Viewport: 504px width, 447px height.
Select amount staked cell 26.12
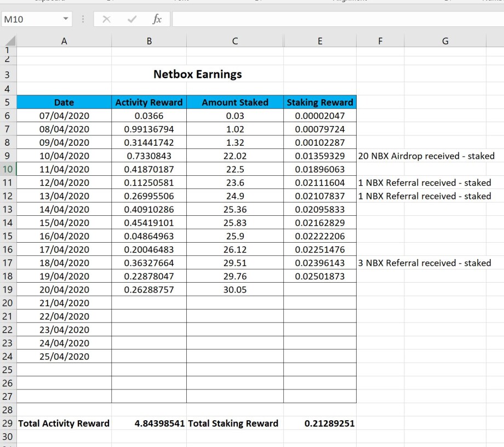(235, 249)
